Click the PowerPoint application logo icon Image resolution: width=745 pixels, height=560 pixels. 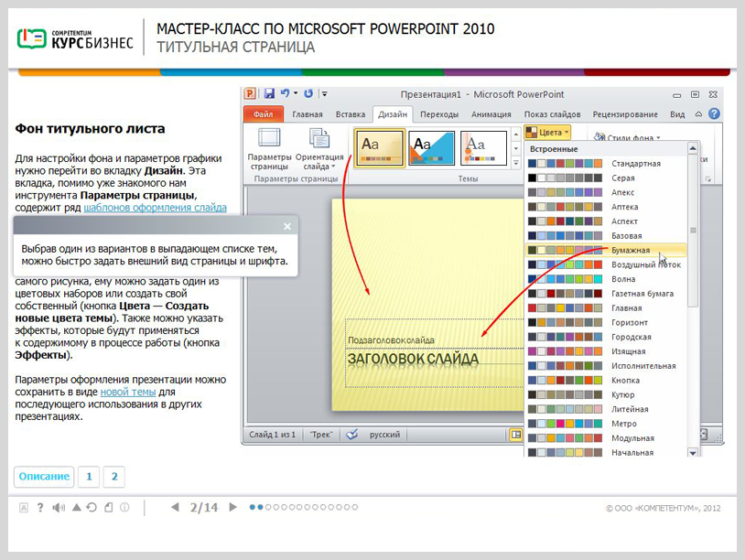[x=250, y=93]
